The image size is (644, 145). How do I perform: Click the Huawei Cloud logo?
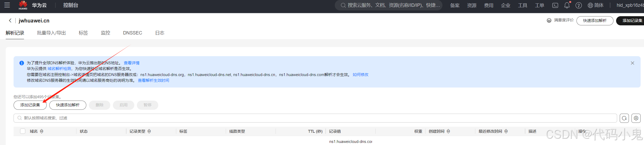click(x=23, y=5)
